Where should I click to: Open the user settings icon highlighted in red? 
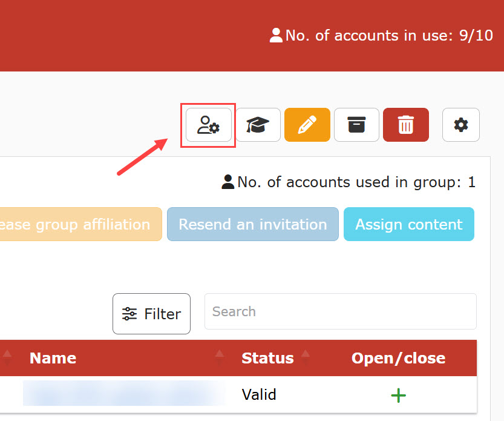(x=209, y=125)
